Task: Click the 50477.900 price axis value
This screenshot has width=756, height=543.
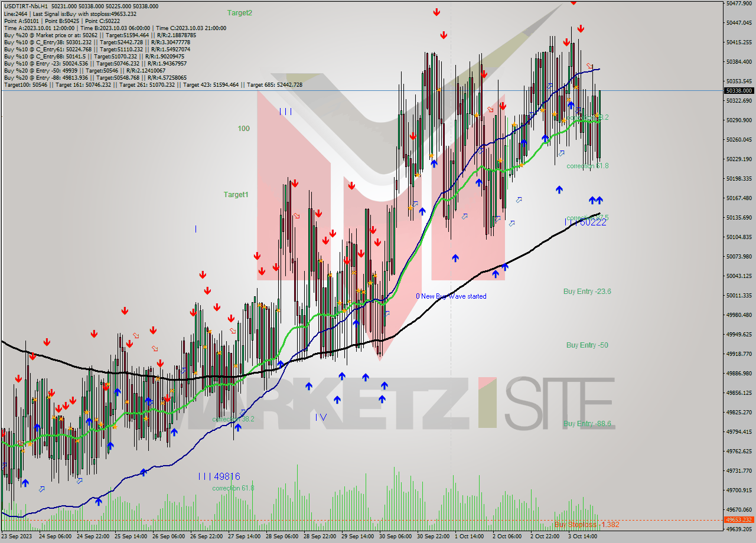Action: (739, 4)
